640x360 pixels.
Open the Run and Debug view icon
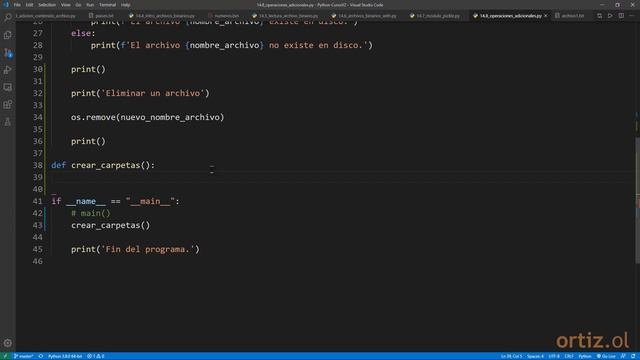click(8, 70)
